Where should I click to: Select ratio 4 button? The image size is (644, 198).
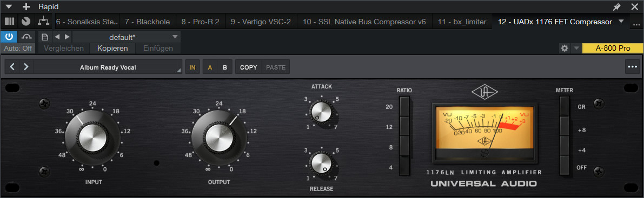[404, 166]
